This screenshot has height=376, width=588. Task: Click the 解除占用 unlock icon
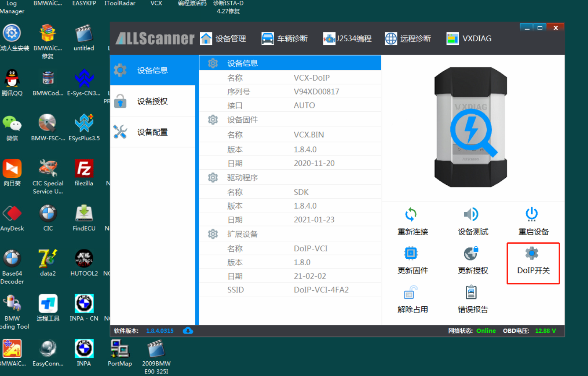411,292
